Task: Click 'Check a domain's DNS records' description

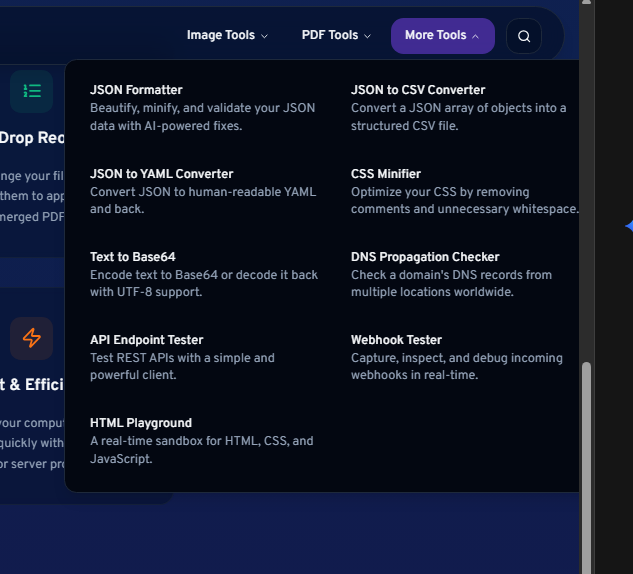Action: [x=451, y=283]
